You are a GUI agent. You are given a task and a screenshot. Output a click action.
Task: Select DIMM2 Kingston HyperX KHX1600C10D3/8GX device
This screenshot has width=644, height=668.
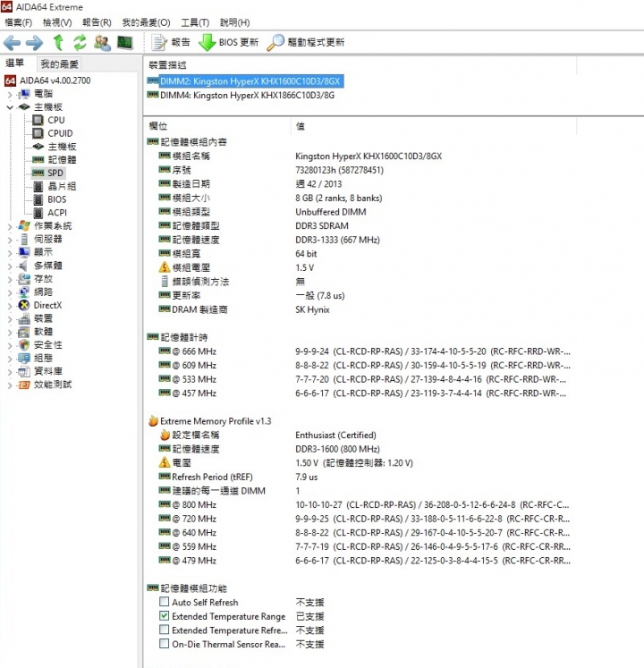[245, 81]
